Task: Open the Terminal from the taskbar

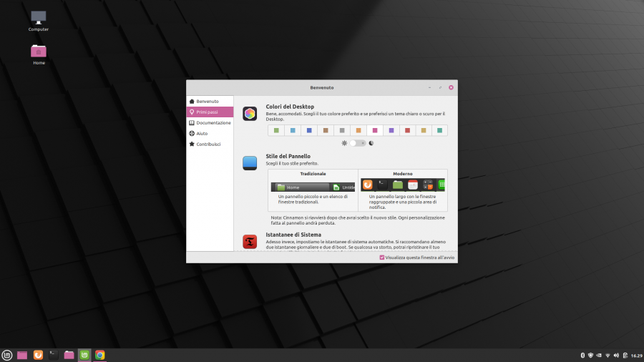Action: (x=54, y=355)
